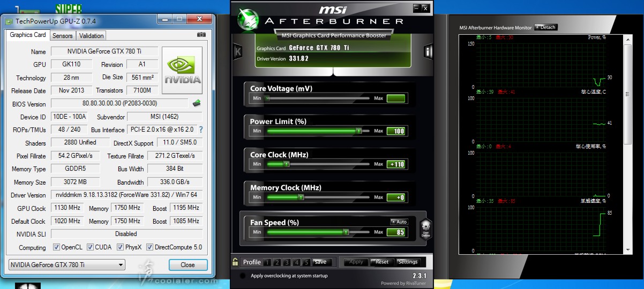644x289 pixels.
Task: Click the Core Voltage value box
Action: click(x=396, y=98)
